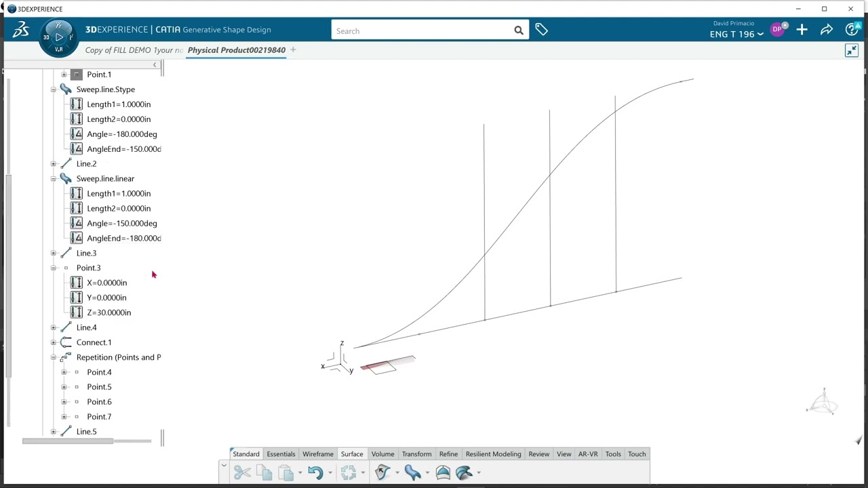Open the Undo history dropdown arrow
This screenshot has height=488, width=868.
(330, 473)
